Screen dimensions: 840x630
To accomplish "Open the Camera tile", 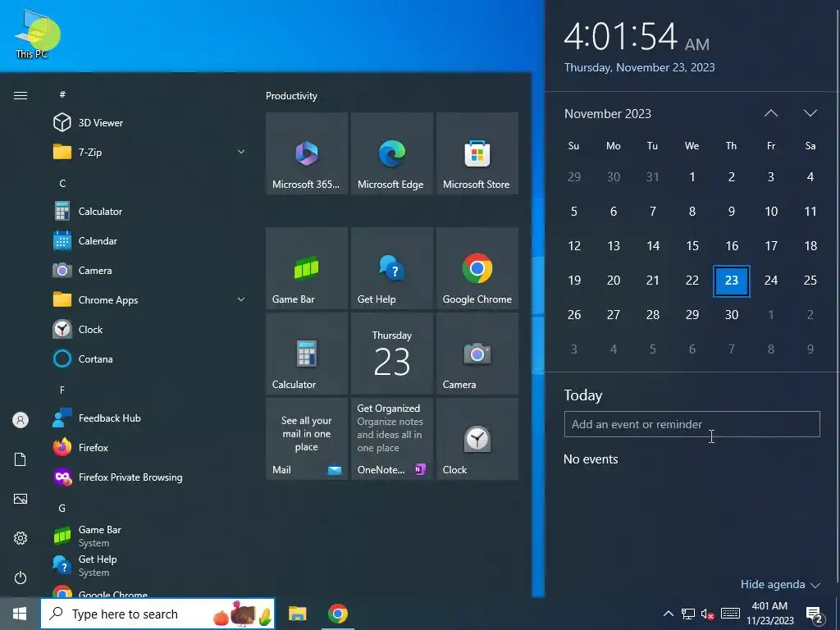I will pos(477,354).
